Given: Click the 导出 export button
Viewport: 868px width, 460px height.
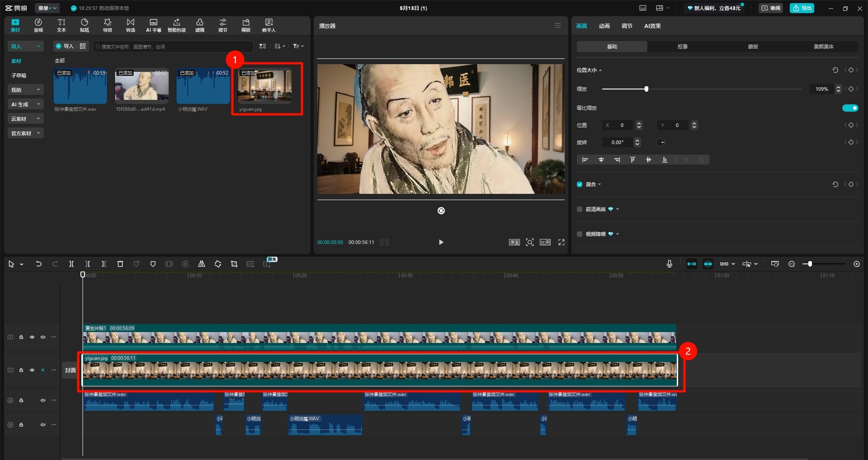Looking at the screenshot, I should click(802, 8).
